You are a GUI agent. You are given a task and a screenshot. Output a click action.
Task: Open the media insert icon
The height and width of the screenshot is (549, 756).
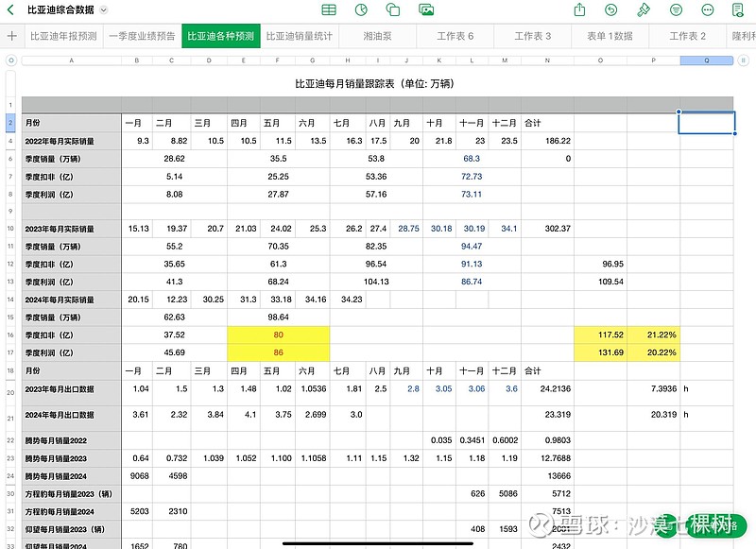click(x=426, y=9)
